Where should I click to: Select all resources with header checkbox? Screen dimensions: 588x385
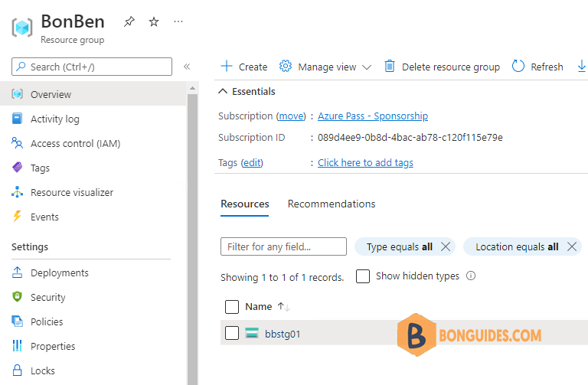coord(232,307)
